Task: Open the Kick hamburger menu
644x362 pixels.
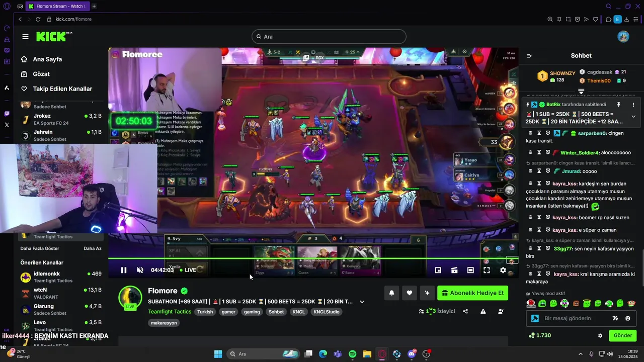Action: (25, 37)
